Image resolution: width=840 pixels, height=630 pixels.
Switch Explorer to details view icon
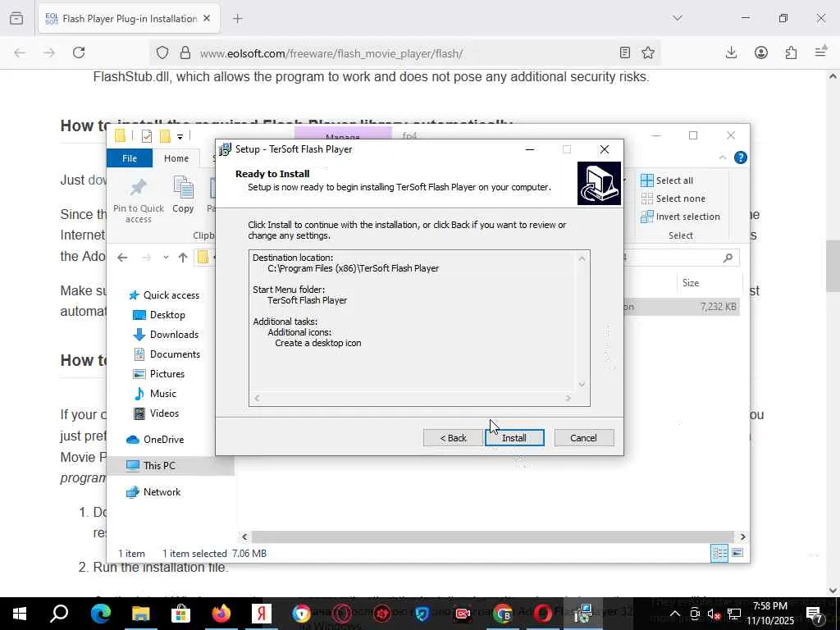point(719,553)
